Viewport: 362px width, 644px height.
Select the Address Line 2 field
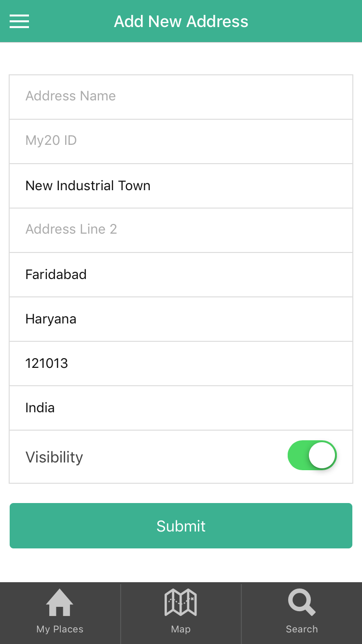pos(181,229)
